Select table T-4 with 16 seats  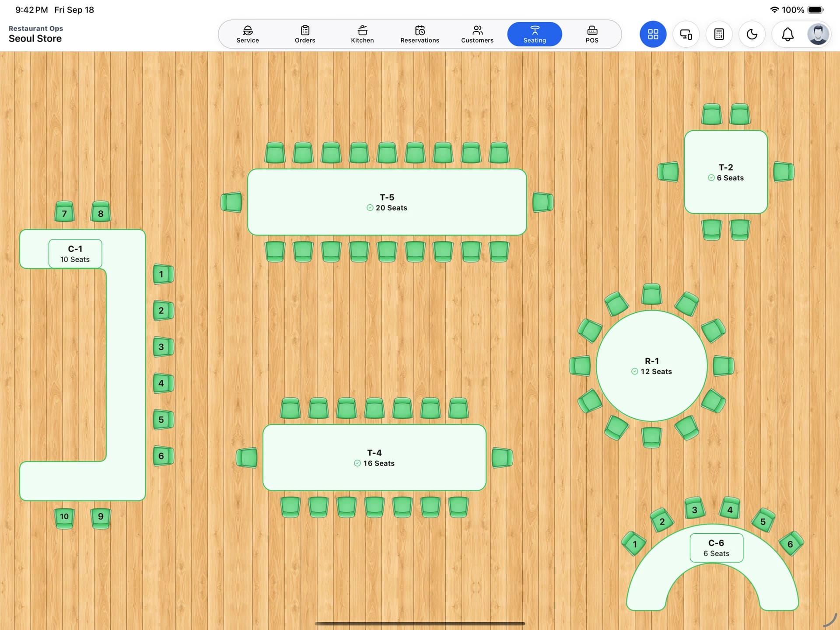tap(374, 458)
